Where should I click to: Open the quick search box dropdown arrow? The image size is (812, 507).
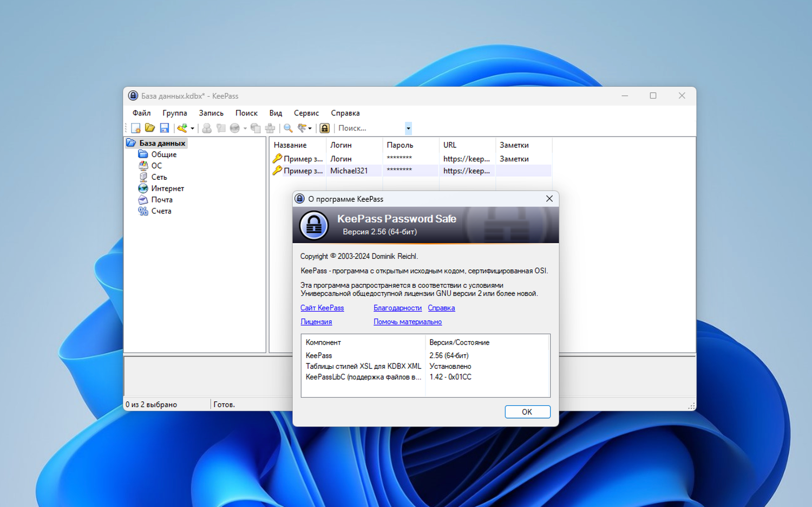tap(408, 128)
